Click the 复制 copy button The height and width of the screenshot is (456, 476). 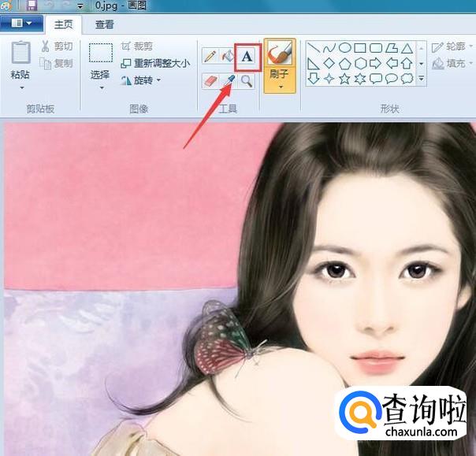click(x=57, y=64)
